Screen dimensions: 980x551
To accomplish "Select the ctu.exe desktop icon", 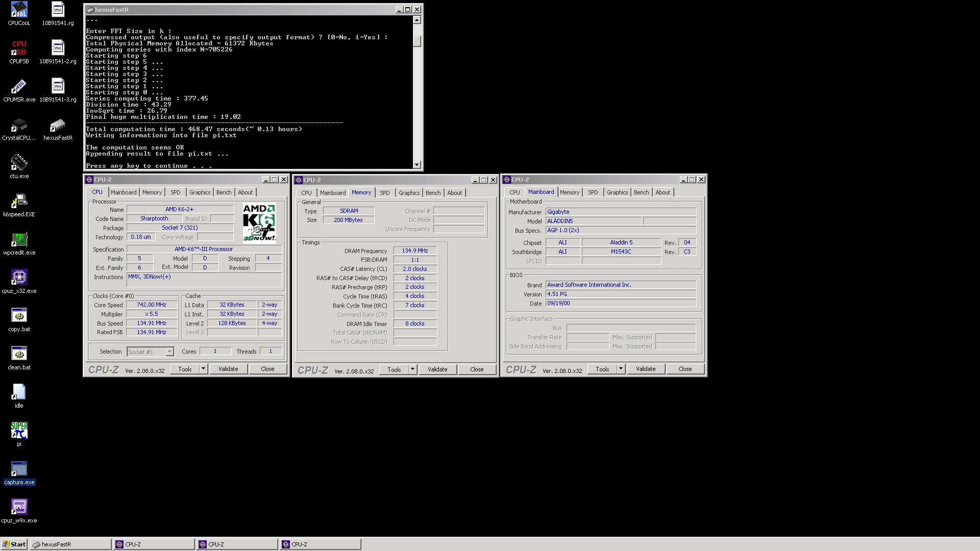I will click(x=19, y=163).
